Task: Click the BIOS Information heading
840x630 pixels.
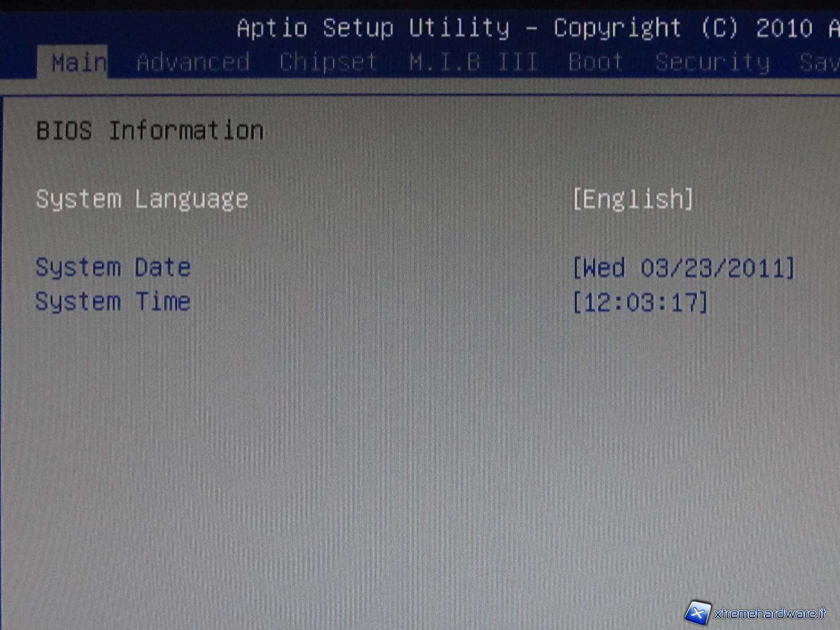Action: pos(150,130)
